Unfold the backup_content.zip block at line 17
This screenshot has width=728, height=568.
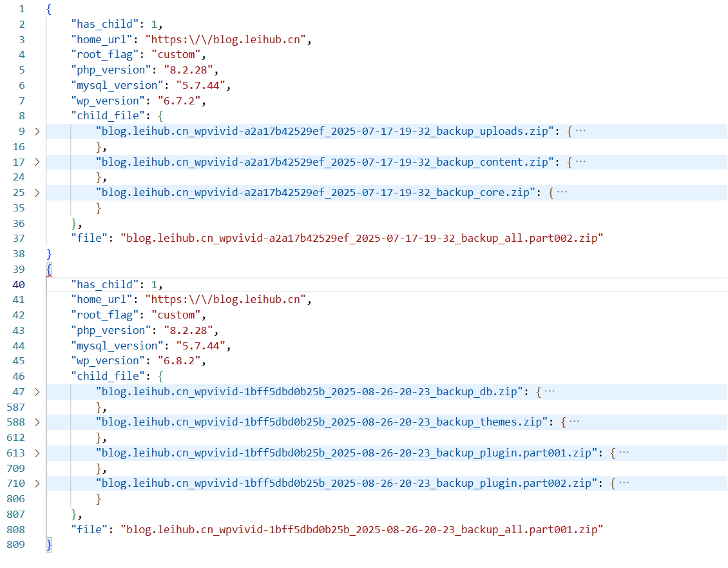tap(37, 162)
